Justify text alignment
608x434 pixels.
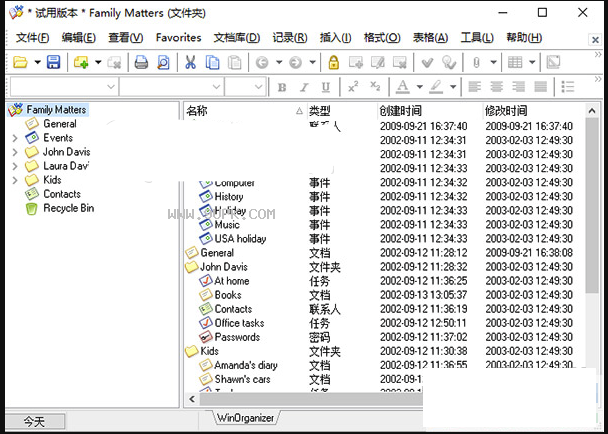tap(541, 87)
